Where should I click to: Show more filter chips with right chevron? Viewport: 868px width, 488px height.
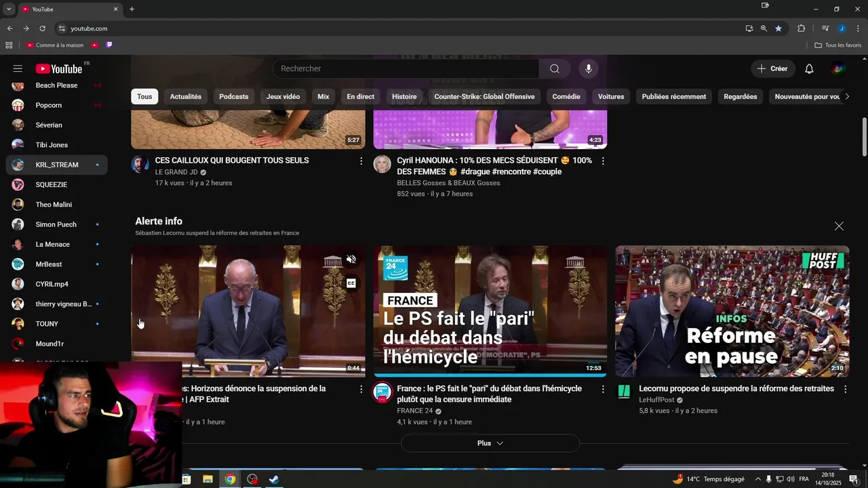(x=846, y=96)
